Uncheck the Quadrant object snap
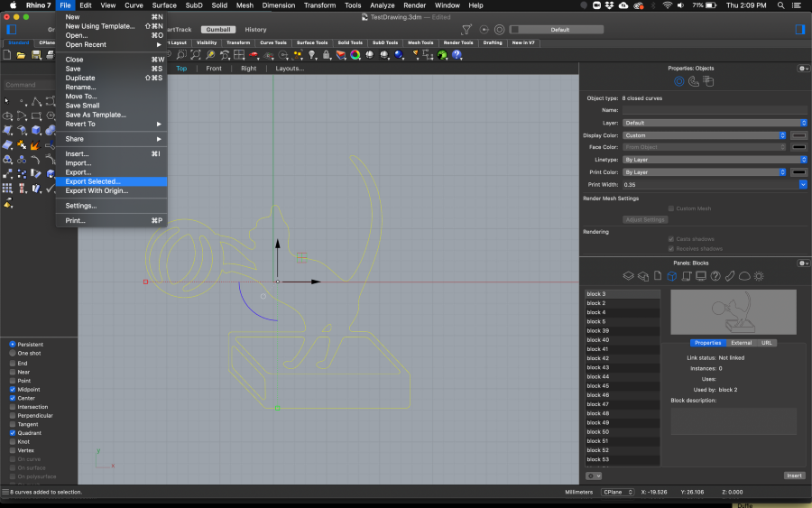This screenshot has height=508, width=812. 13,433
